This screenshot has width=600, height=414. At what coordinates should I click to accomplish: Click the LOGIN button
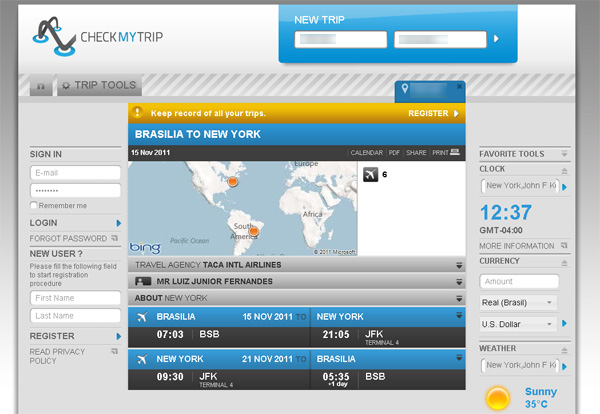75,223
